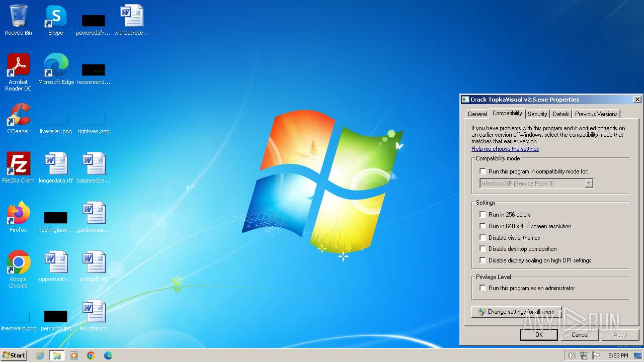This screenshot has height=362, width=644.
Task: Select the Compatibility tab
Action: [x=507, y=113]
